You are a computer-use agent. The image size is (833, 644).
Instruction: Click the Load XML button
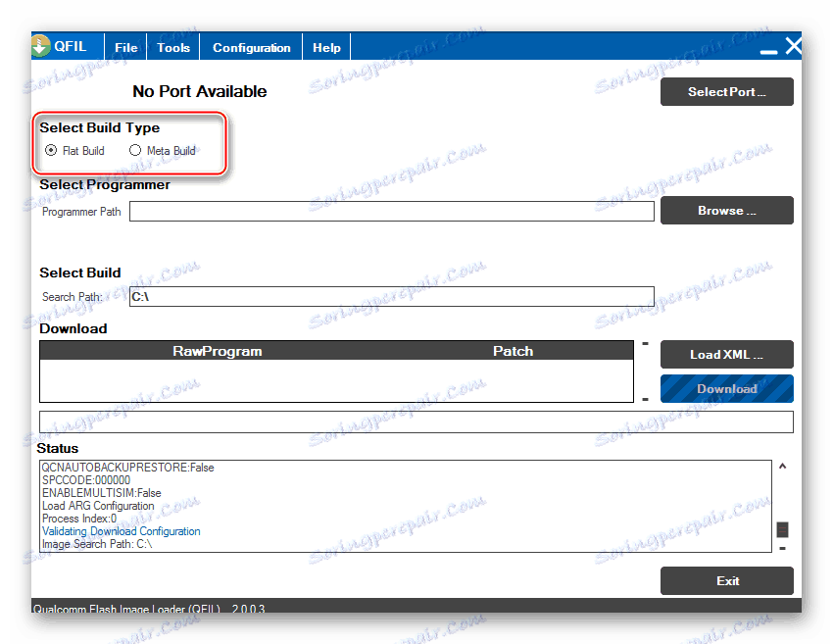coord(727,355)
